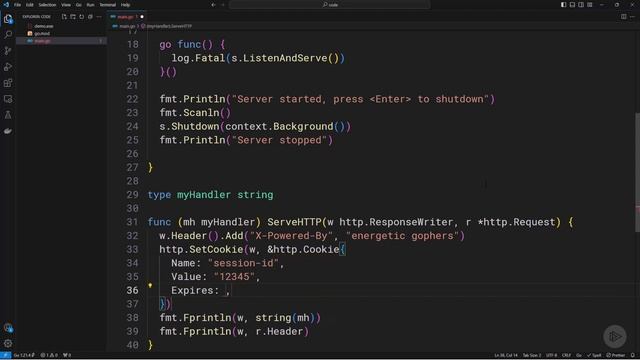The width and height of the screenshot is (640, 360).
Task: Click main.go in the breadcrumb
Action: (x=127, y=26)
